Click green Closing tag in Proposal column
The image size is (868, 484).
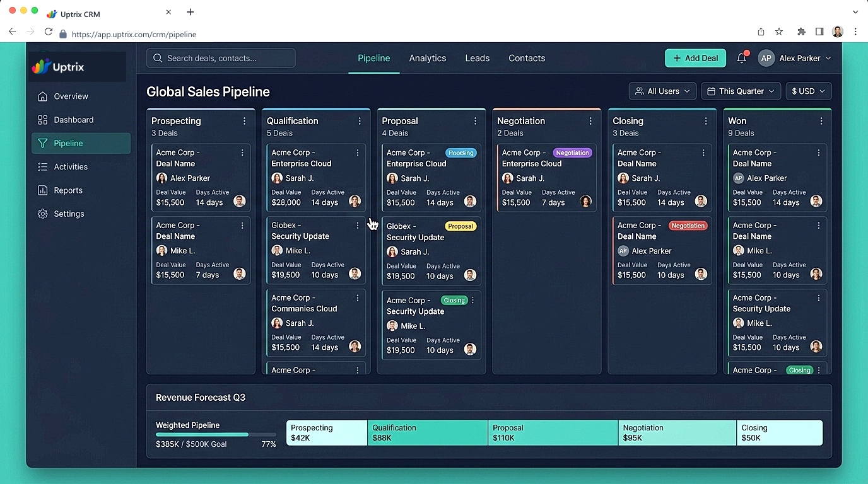(x=454, y=301)
